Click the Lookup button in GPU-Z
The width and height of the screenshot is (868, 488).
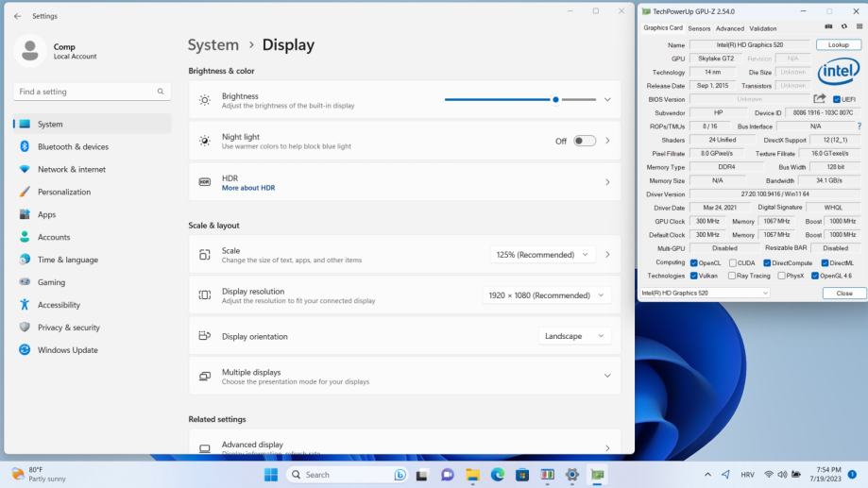839,44
